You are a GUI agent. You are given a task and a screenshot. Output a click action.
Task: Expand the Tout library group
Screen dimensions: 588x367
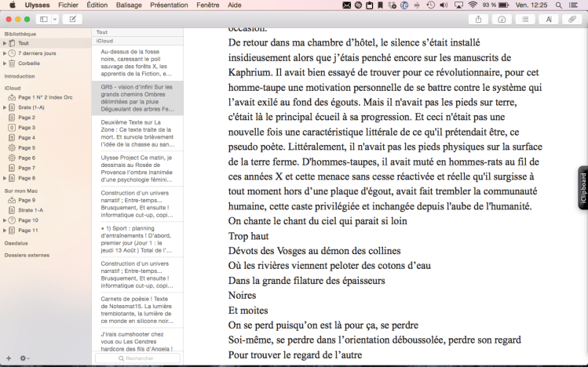[4, 43]
